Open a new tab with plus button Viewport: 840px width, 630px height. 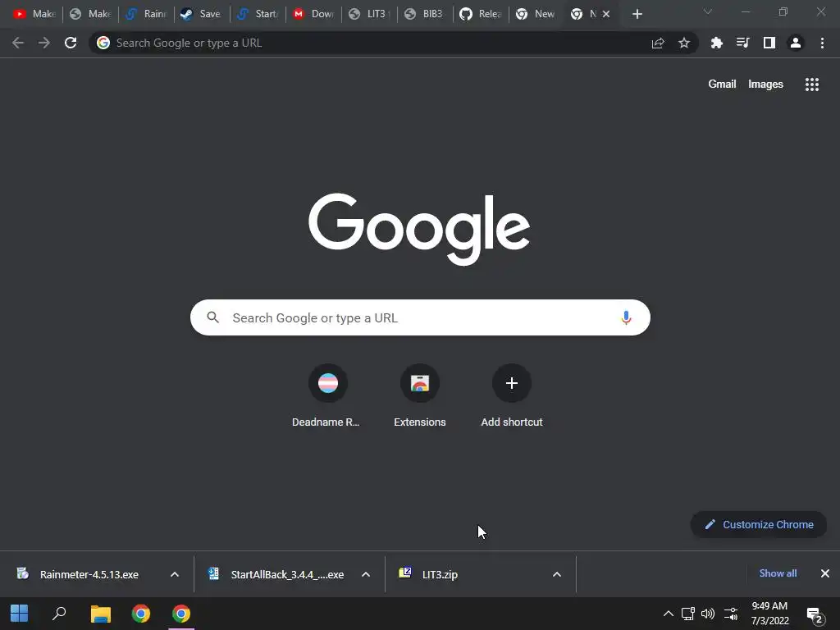[637, 15]
